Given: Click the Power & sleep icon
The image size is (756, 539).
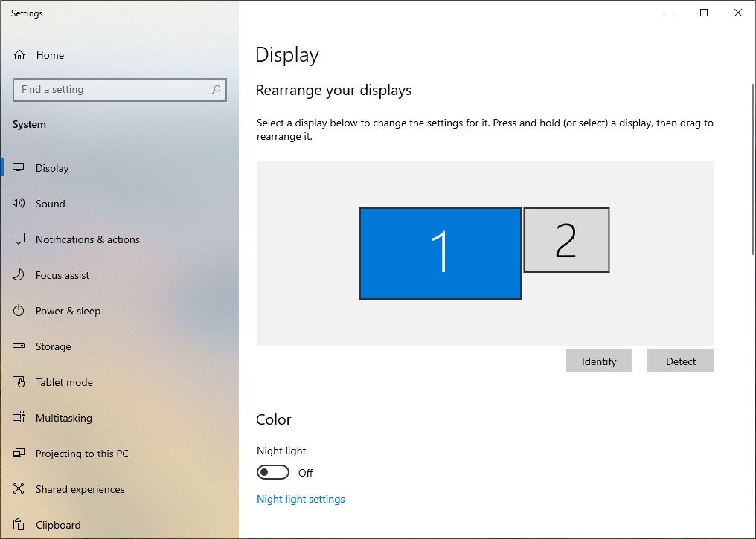Looking at the screenshot, I should [19, 310].
